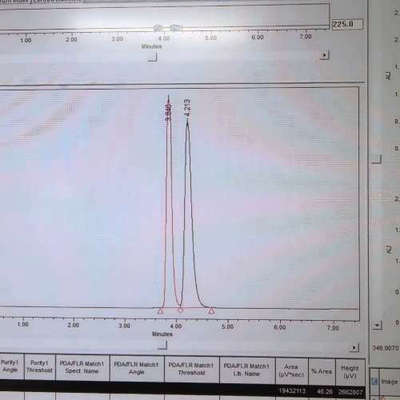Click the valley circle marker between peaks
Image resolution: width=400 pixels, height=400 pixels.
point(180,310)
